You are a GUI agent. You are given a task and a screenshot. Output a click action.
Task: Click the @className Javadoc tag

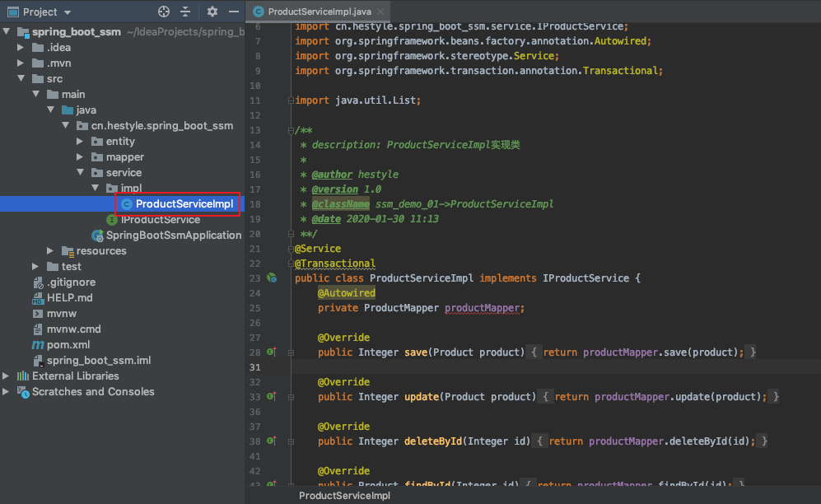[341, 204]
